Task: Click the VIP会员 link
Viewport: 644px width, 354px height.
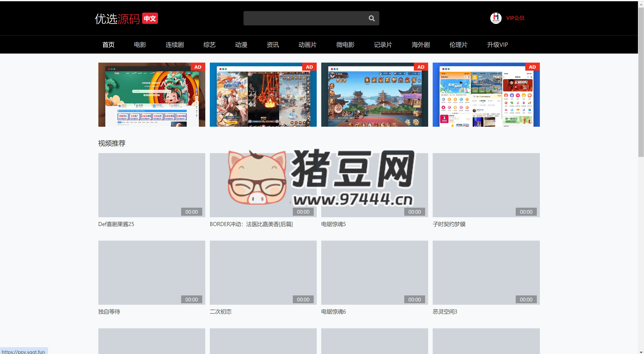Action: (x=515, y=18)
